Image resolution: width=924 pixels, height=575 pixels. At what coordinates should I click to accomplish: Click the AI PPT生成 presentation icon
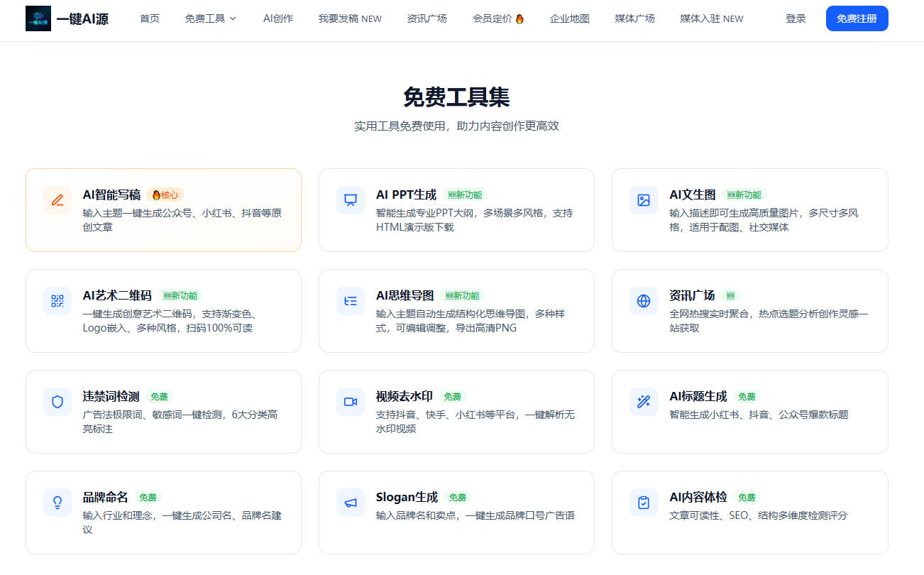coord(351,200)
